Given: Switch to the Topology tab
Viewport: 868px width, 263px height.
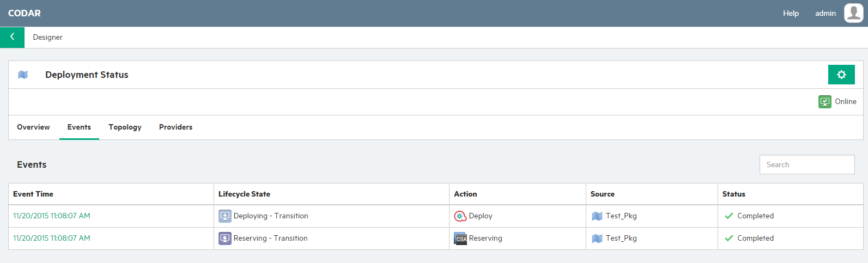Looking at the screenshot, I should [125, 127].
